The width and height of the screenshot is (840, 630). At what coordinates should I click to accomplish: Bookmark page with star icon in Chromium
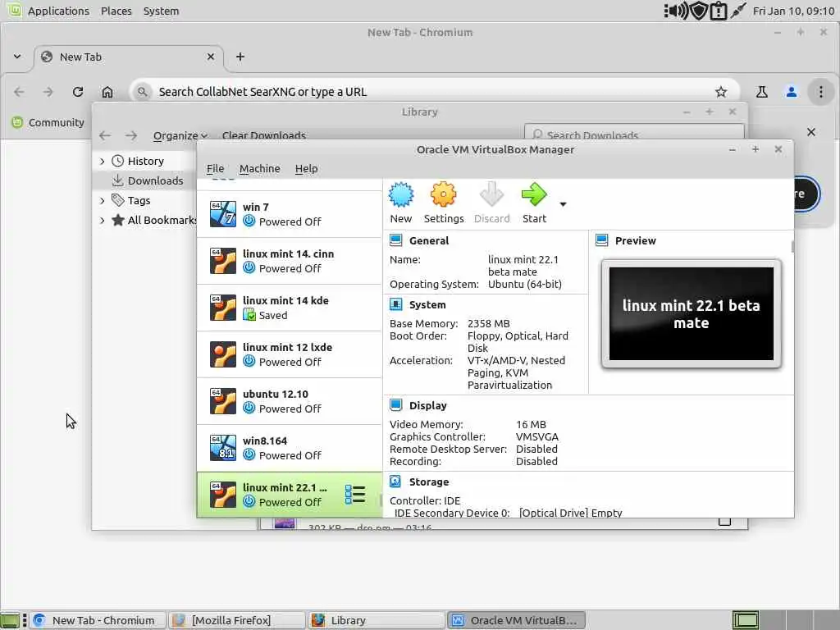(721, 92)
